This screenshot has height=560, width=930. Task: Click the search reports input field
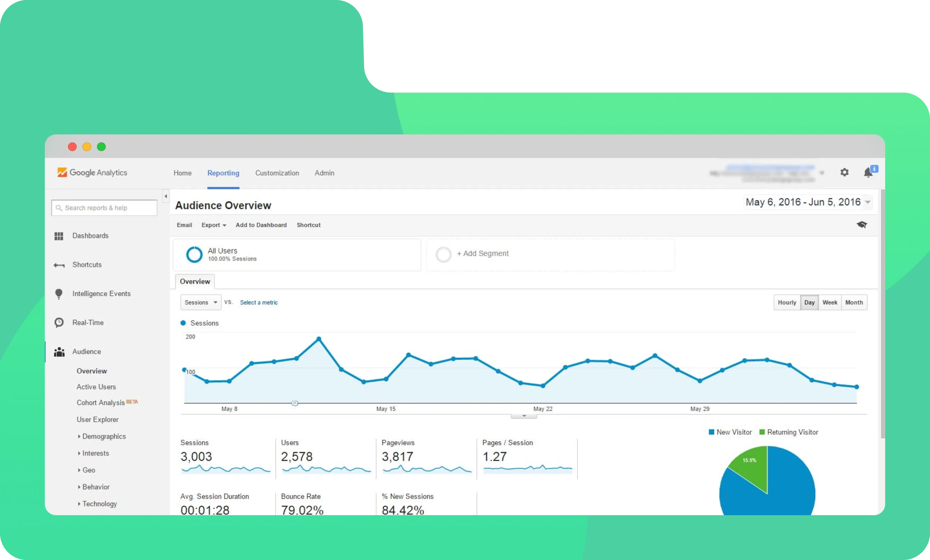(x=104, y=208)
